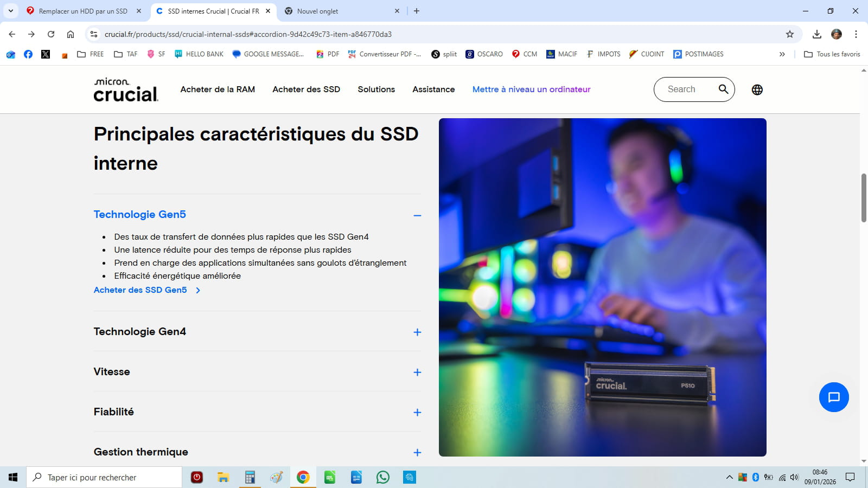Expand the Technologie Gen4 accordion
Viewport: 868px width, 488px height.
[x=417, y=332]
